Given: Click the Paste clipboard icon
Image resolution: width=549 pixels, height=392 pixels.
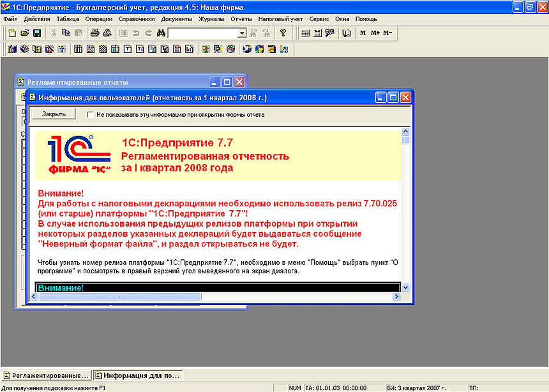Looking at the screenshot, I should [x=79, y=33].
